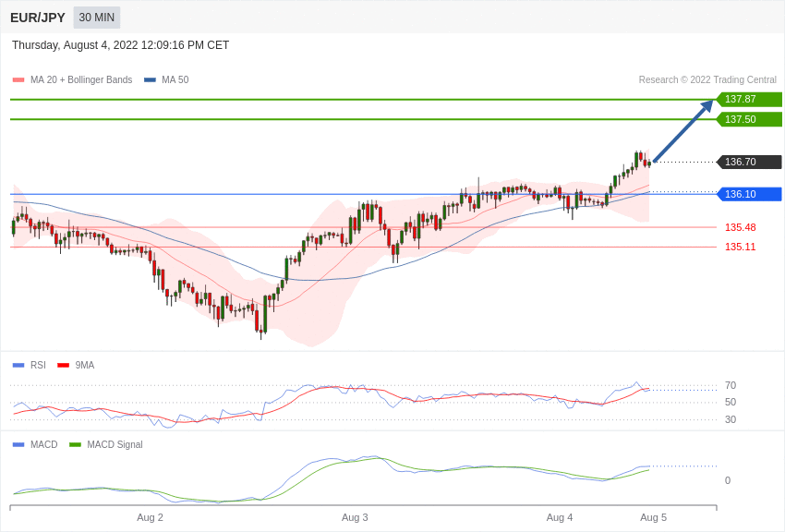Click the RSI 70 axis value

pyautogui.click(x=731, y=385)
